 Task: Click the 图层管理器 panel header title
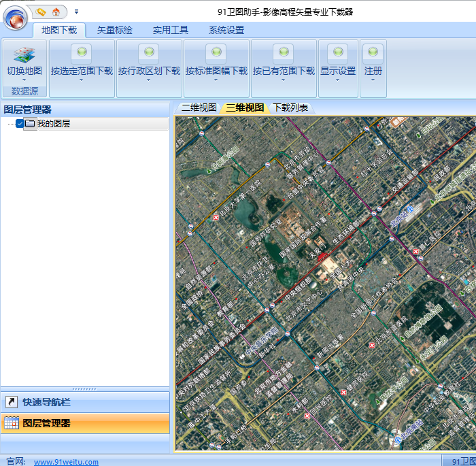point(28,110)
